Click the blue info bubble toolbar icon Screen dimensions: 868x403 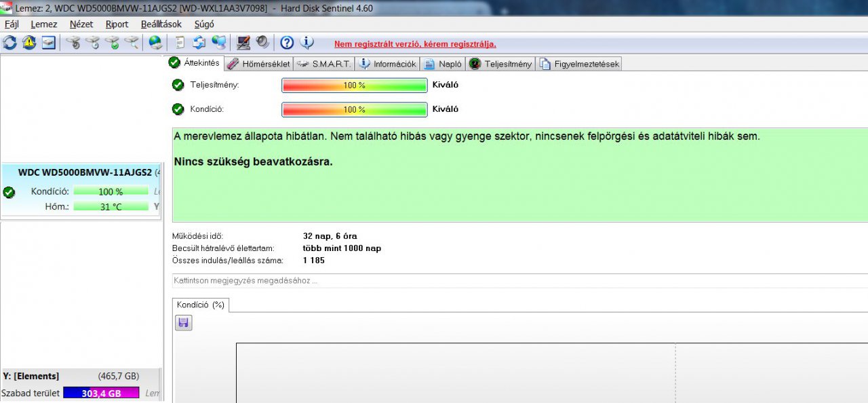pos(307,43)
